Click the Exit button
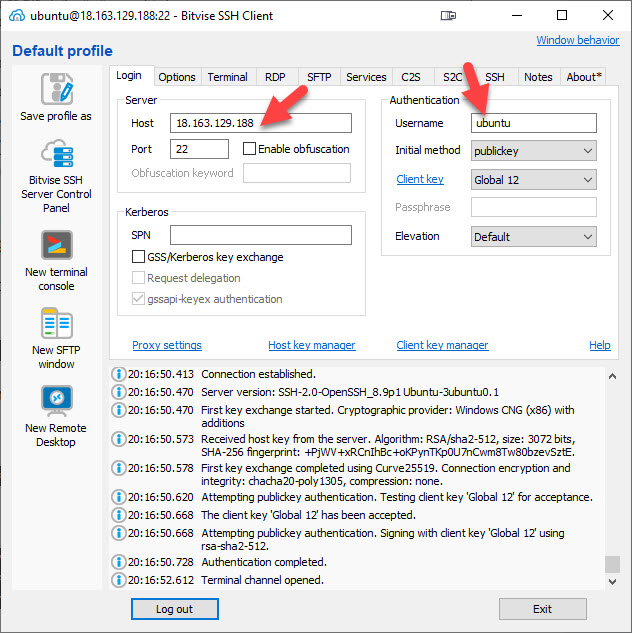 coord(542,609)
